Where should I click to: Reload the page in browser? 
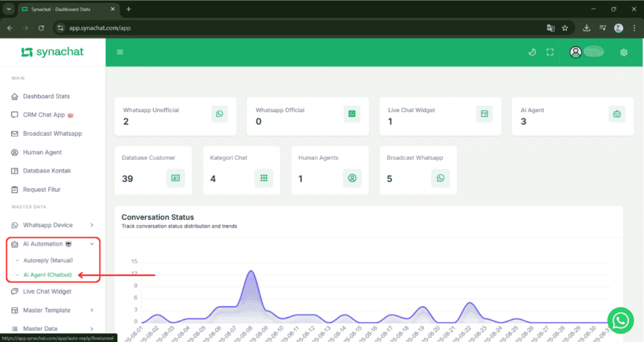tap(41, 28)
